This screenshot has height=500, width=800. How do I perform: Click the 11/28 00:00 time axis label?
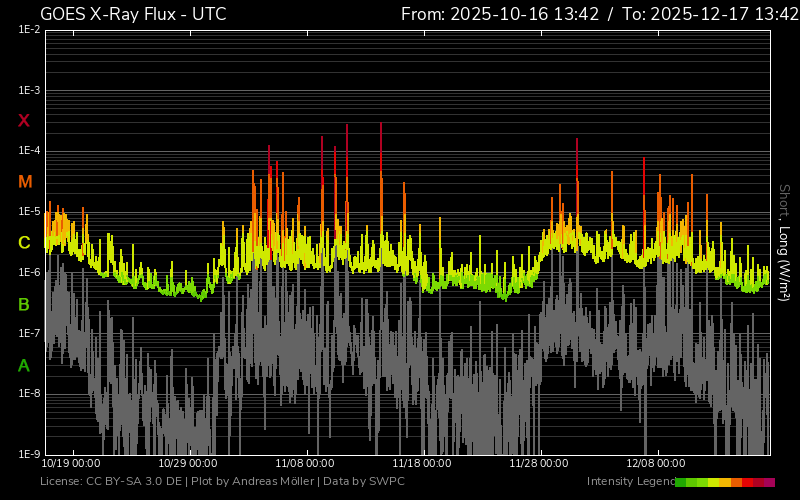[x=539, y=464]
